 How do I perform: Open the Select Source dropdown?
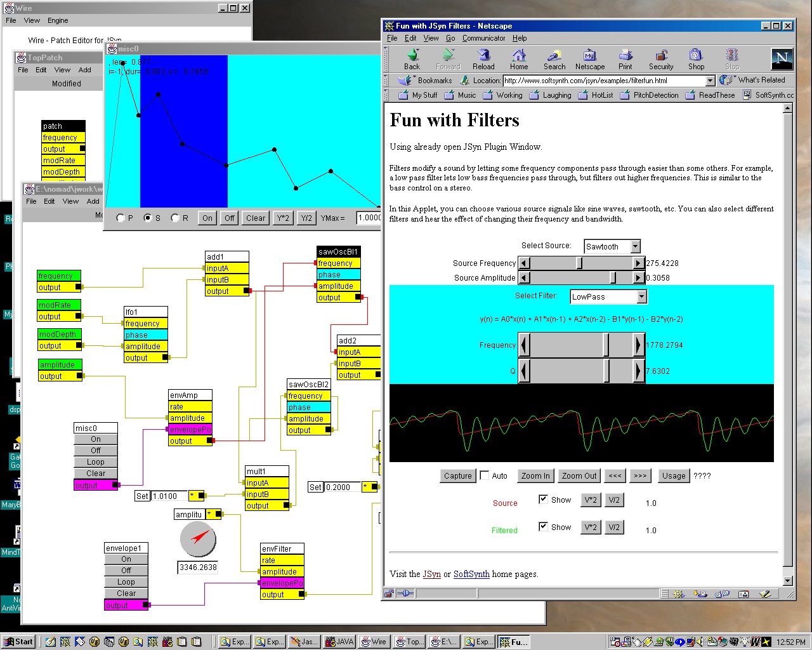coord(636,246)
